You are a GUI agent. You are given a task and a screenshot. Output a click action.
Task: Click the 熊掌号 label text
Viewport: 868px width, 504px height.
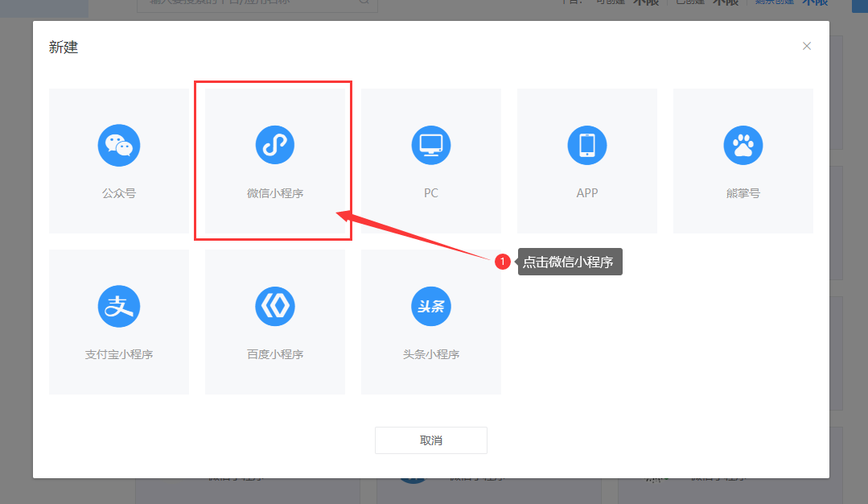pos(743,193)
